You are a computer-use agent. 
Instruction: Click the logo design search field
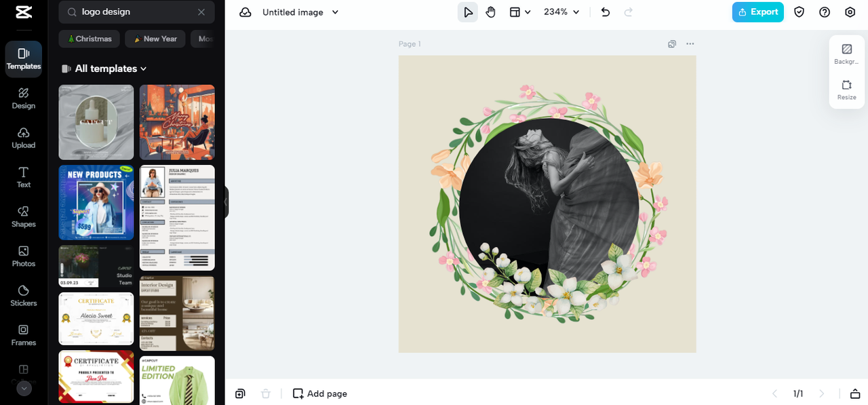pos(137,12)
